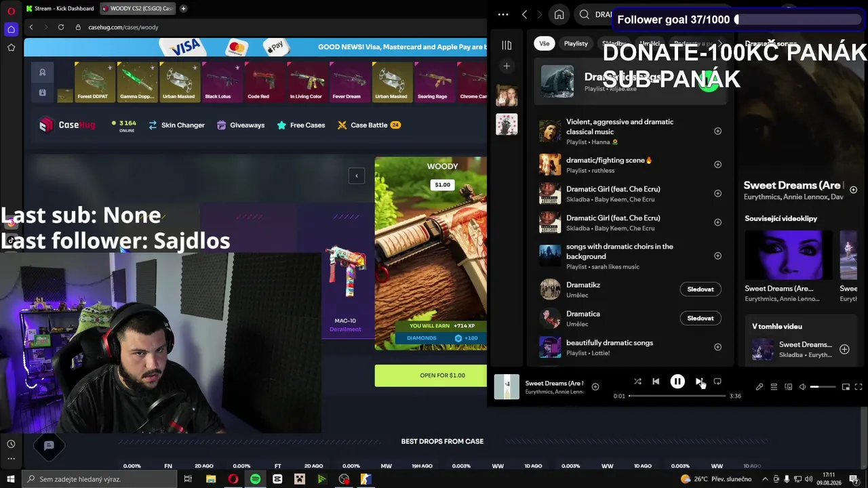The image size is (868, 488).
Task: Open Giveaways page
Action: pyautogui.click(x=241, y=125)
